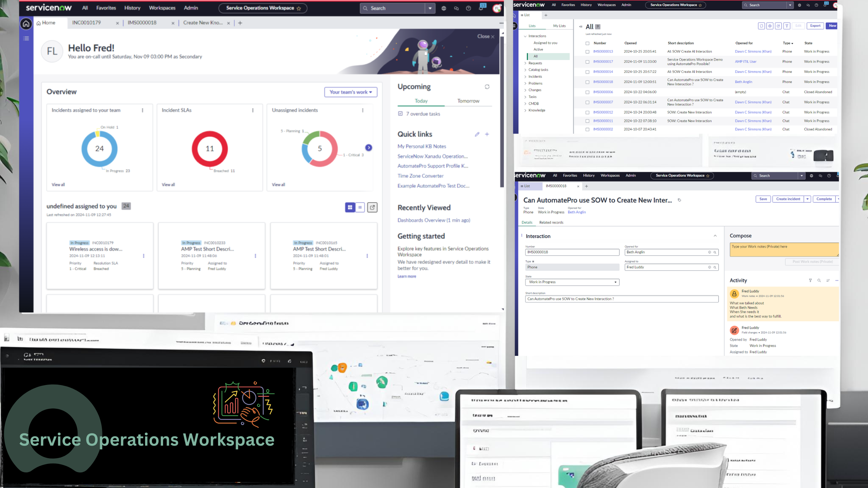868x488 pixels.
Task: Check the 7 overdue tasks box
Action: 400,114
